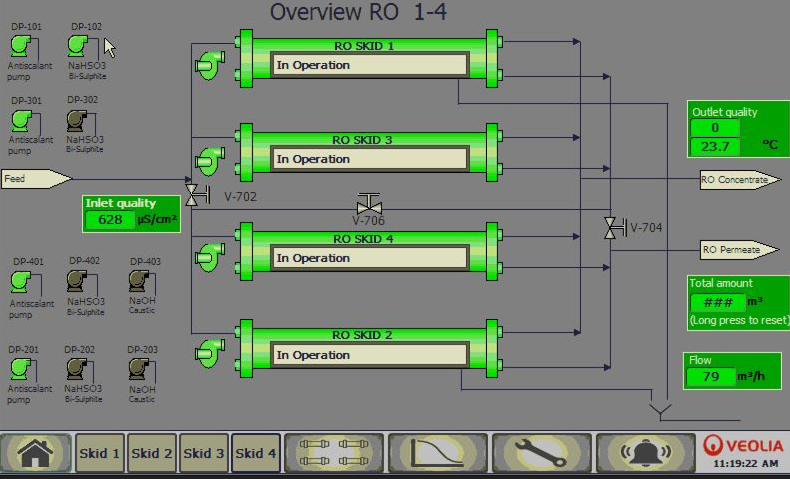Click the Veolia logo
This screenshot has height=479, width=790.
(744, 445)
